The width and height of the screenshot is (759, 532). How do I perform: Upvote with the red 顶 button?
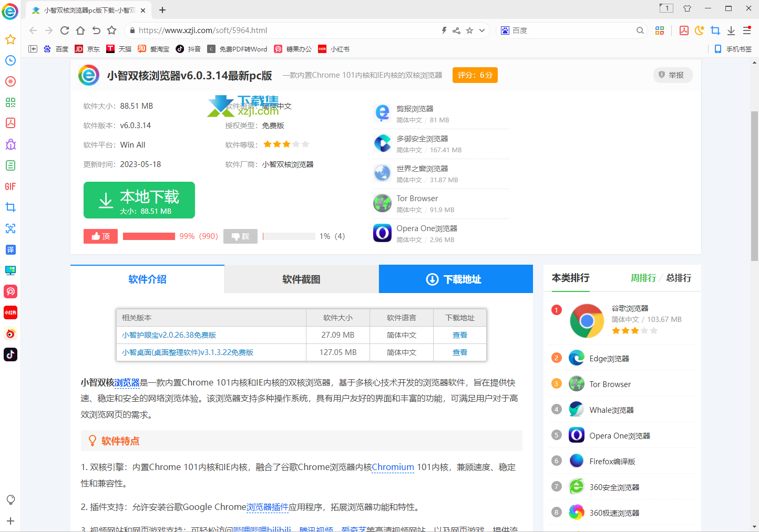click(100, 236)
